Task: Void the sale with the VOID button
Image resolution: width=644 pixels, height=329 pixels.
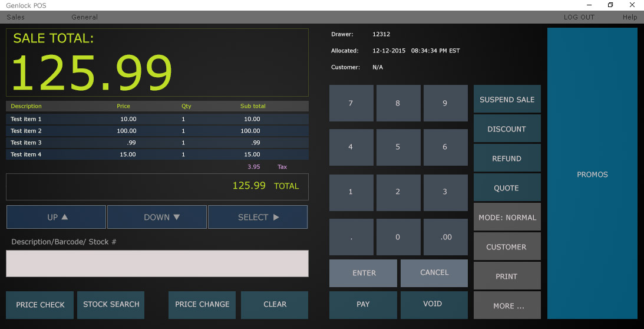Action: tap(434, 304)
